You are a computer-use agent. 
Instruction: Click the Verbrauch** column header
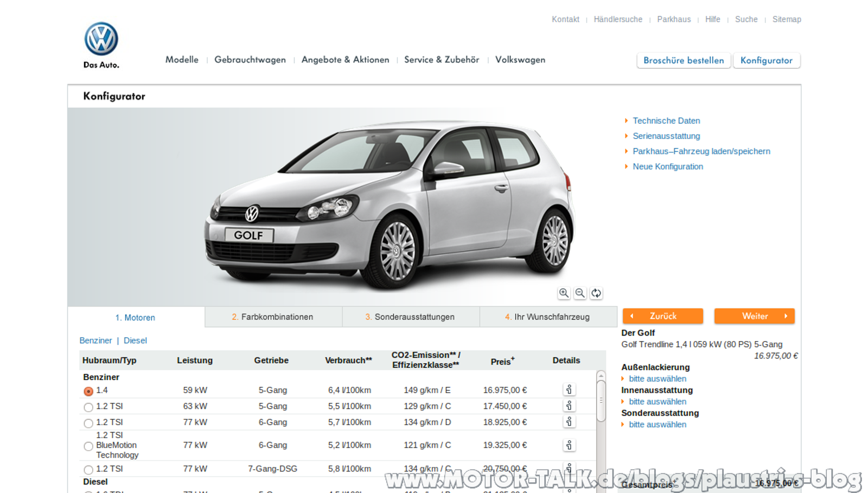(348, 360)
